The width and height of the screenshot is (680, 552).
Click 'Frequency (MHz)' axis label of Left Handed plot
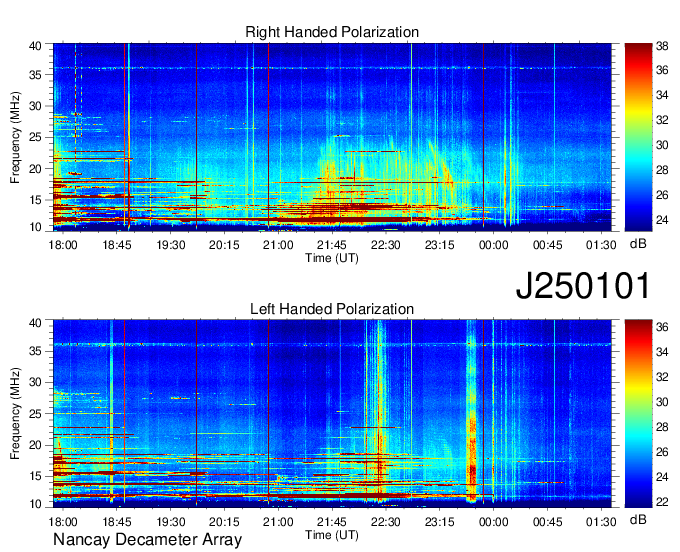click(15, 414)
